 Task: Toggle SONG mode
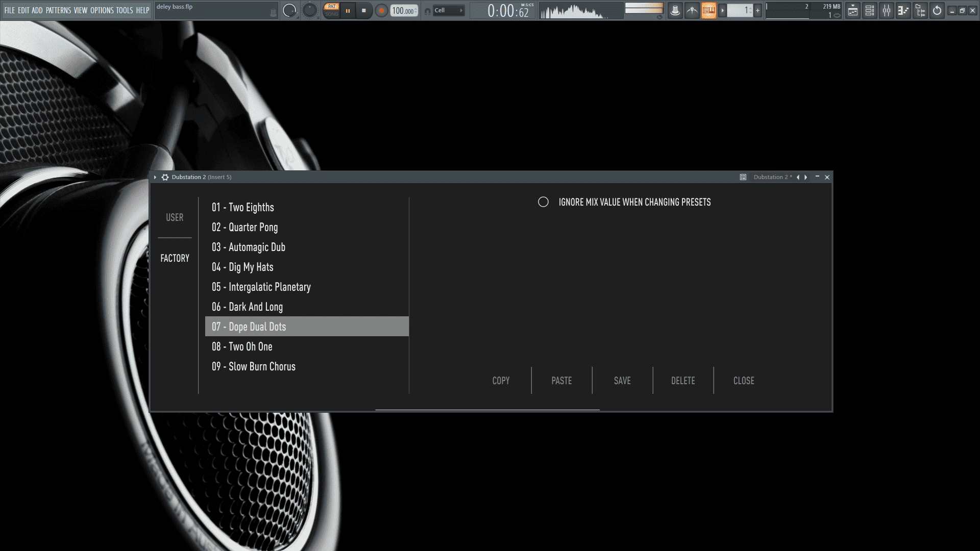point(332,14)
